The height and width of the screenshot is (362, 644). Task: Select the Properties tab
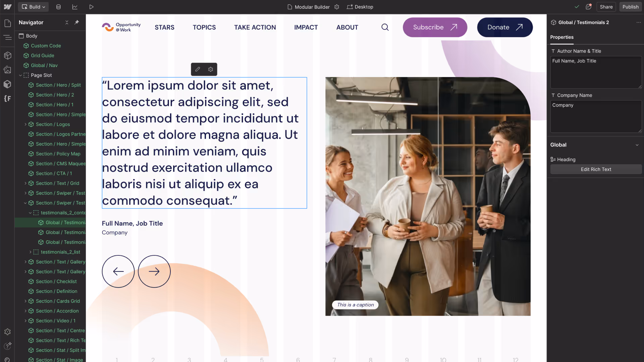(562, 37)
